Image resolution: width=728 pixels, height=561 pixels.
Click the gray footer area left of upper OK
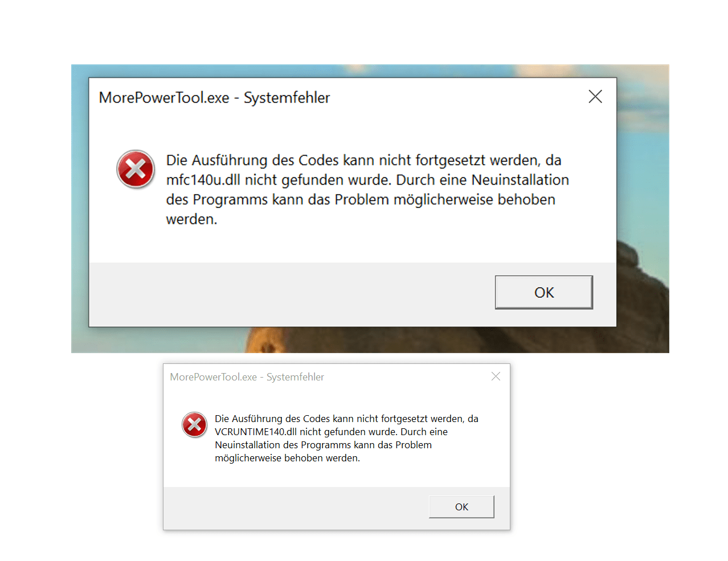pos(291,294)
